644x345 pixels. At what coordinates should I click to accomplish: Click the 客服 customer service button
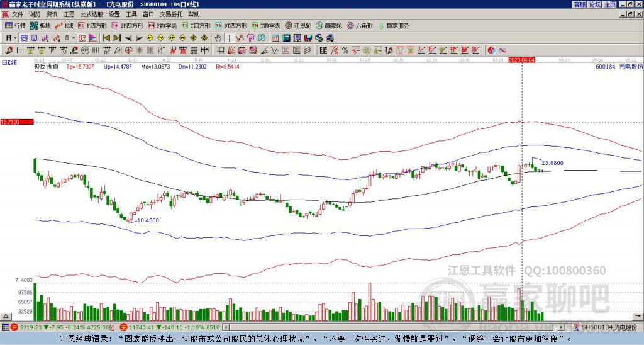point(579,4)
